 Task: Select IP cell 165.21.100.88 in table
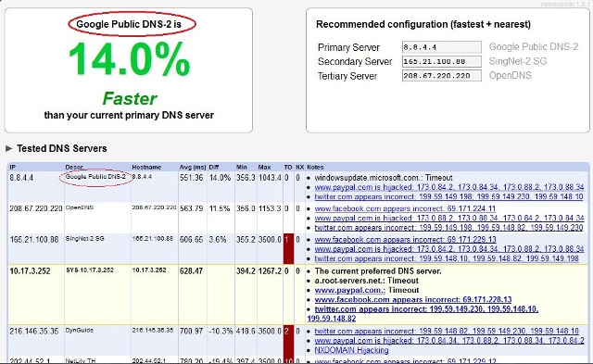point(34,239)
